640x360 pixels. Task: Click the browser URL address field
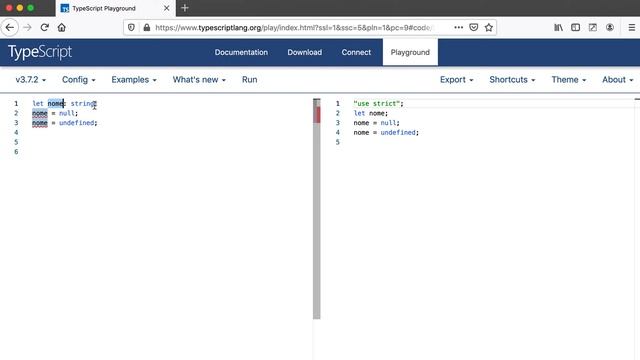pos(293,27)
